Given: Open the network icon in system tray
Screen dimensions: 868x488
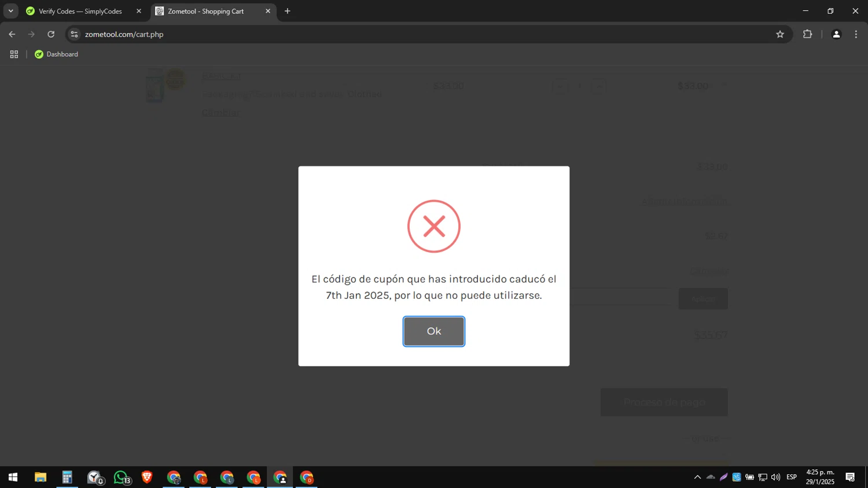Looking at the screenshot, I should (x=763, y=477).
